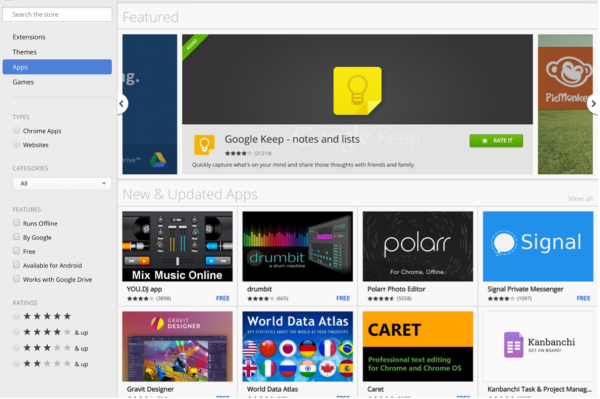Select the Websites type radio button
The image size is (600, 399).
(x=16, y=144)
